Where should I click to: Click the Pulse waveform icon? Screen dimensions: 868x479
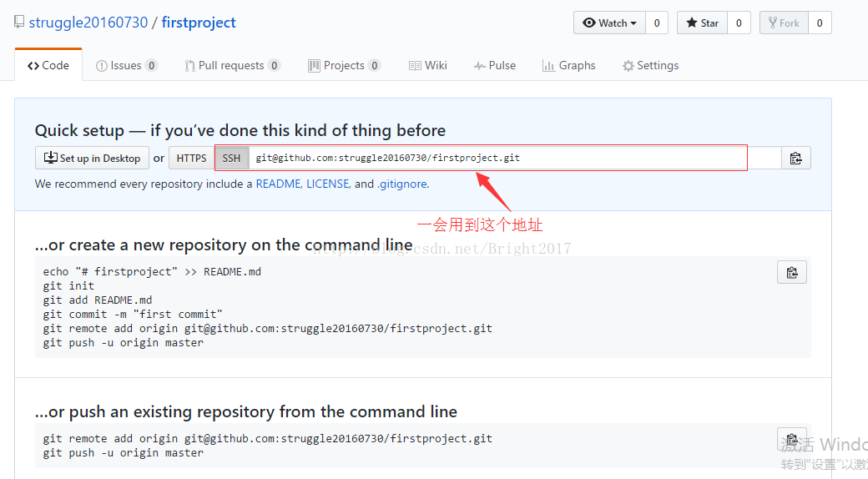(x=479, y=66)
